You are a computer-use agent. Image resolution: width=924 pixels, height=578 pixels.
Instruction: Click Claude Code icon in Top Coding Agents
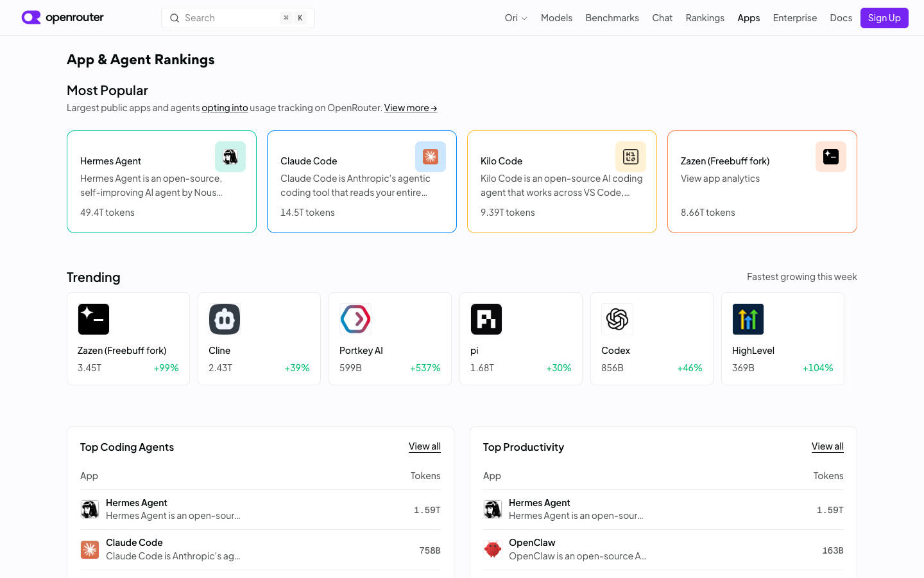coord(90,550)
